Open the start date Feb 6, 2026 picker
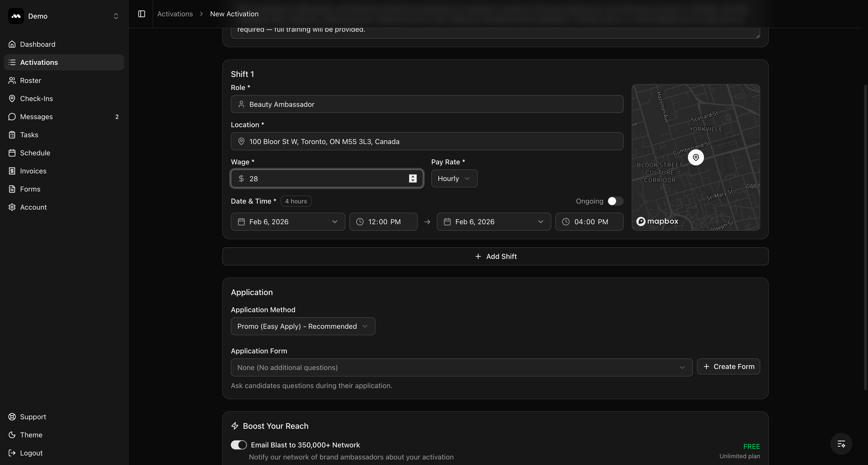Image resolution: width=868 pixels, height=465 pixels. coord(287,221)
